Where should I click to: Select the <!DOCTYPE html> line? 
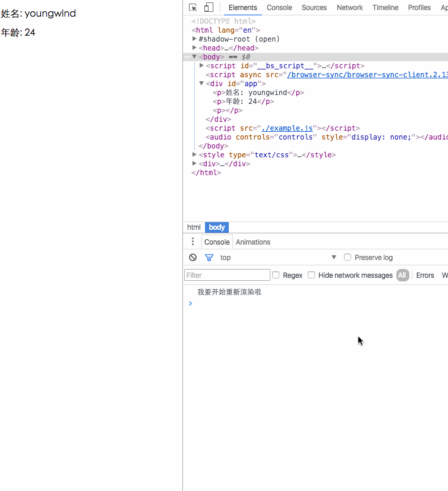point(223,21)
